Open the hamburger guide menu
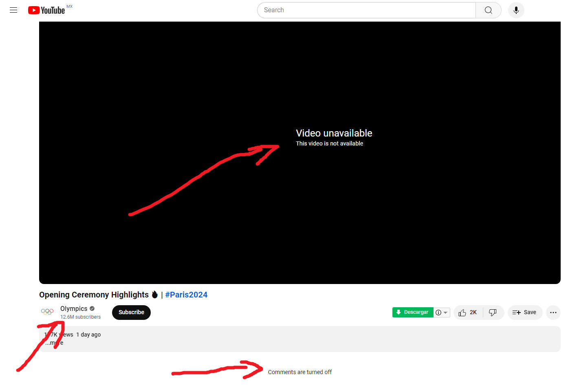This screenshot has width=568, height=392. 13,10
